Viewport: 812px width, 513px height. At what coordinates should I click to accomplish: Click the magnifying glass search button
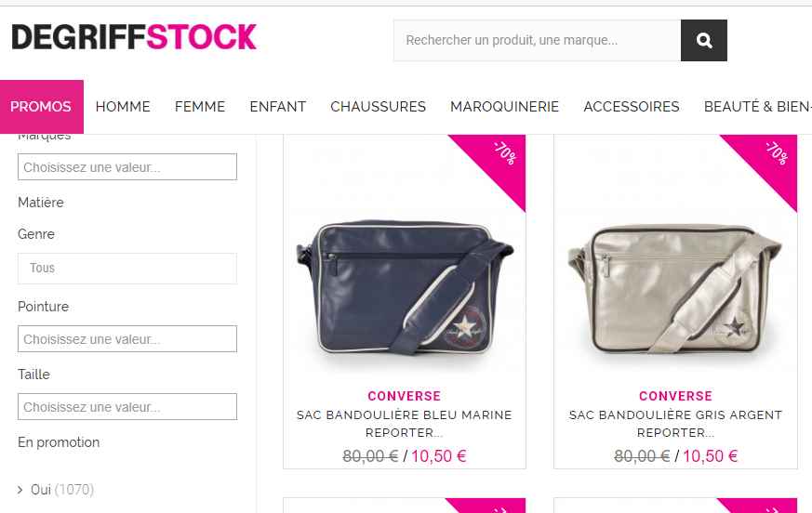pos(704,40)
